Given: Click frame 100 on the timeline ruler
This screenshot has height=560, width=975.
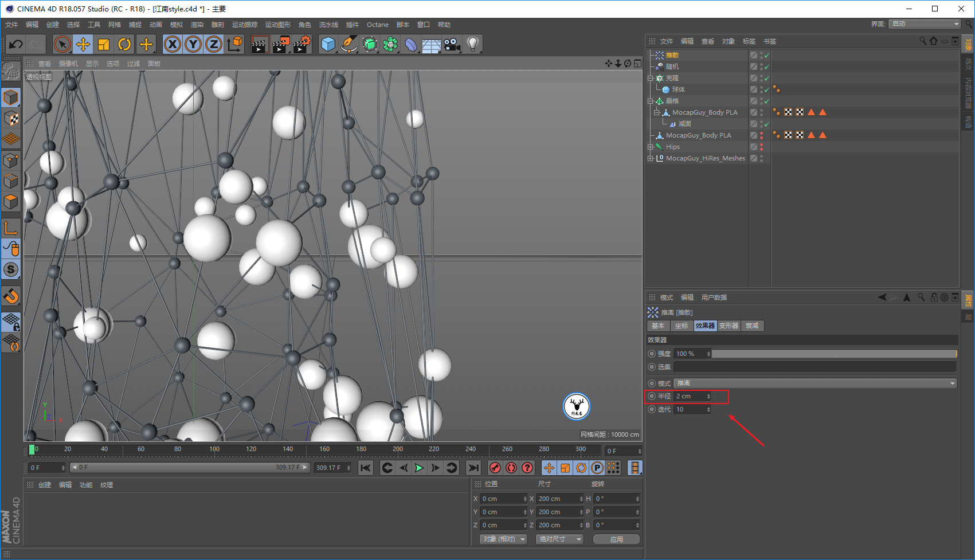Looking at the screenshot, I should (x=214, y=451).
